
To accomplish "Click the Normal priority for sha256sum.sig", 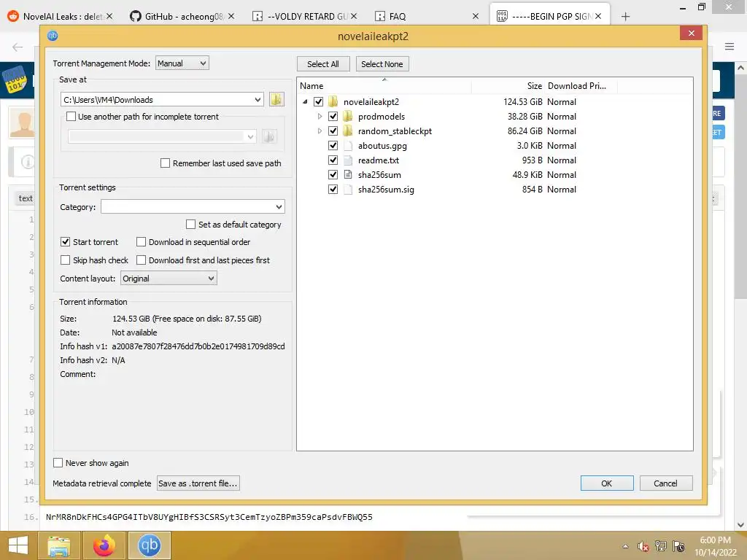I will (562, 190).
